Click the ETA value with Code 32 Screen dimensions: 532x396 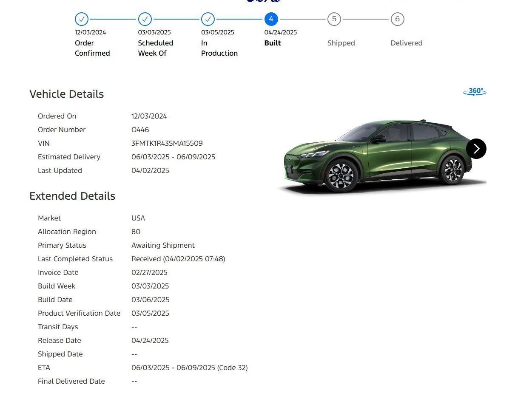190,368
